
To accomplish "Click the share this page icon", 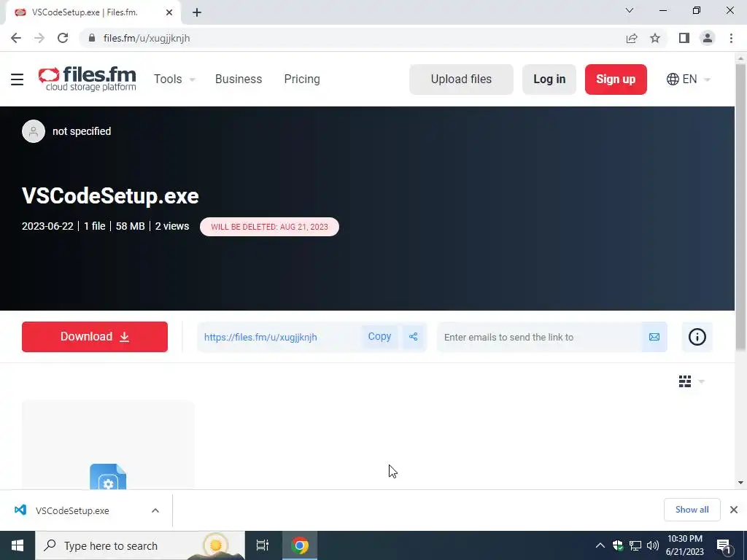I will point(632,38).
